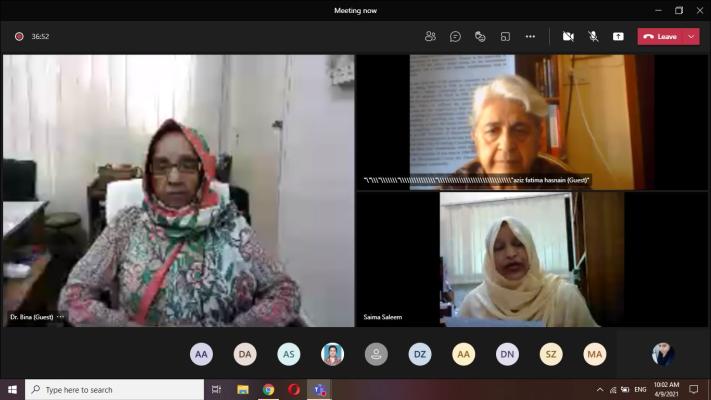Click the Saima Saleem video tile
Image resolution: width=711 pixels, height=400 pixels.
coord(531,258)
